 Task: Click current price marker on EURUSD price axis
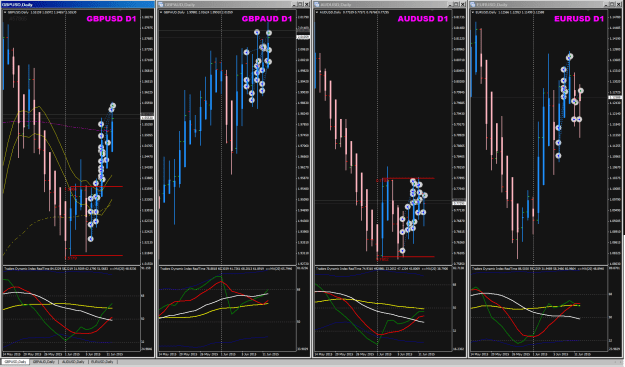[615, 97]
